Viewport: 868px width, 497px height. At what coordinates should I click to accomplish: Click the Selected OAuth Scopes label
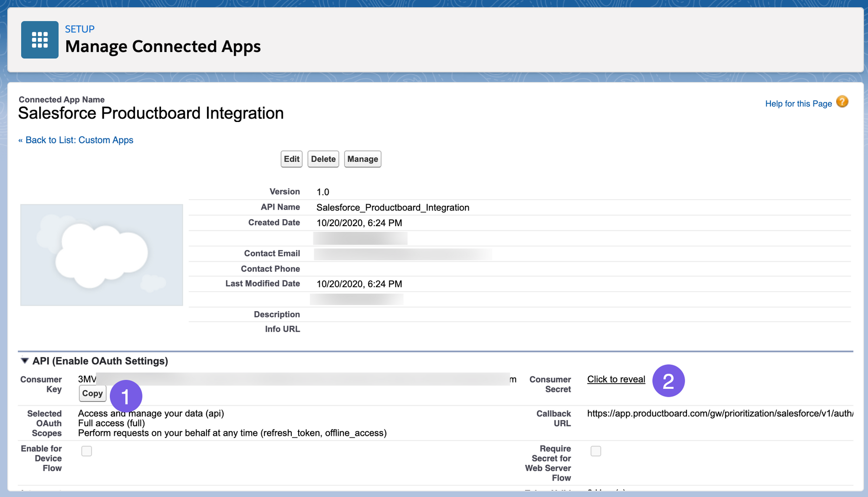pos(45,423)
